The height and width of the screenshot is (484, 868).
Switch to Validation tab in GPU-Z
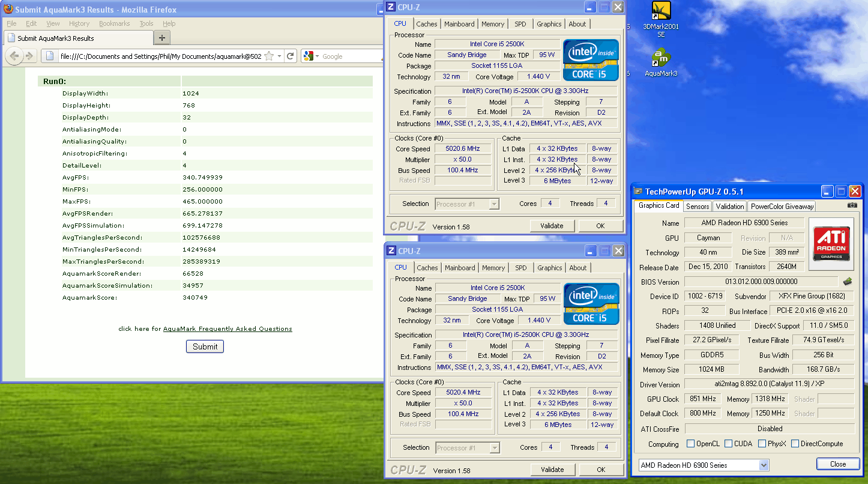(730, 206)
